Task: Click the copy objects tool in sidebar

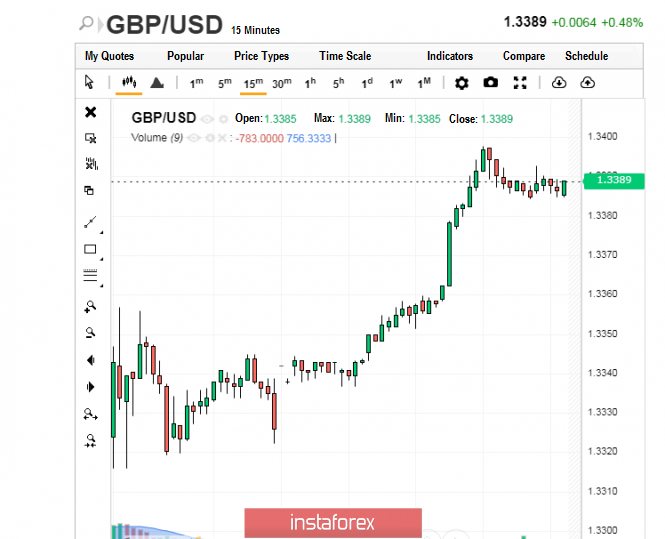Action: point(89,190)
